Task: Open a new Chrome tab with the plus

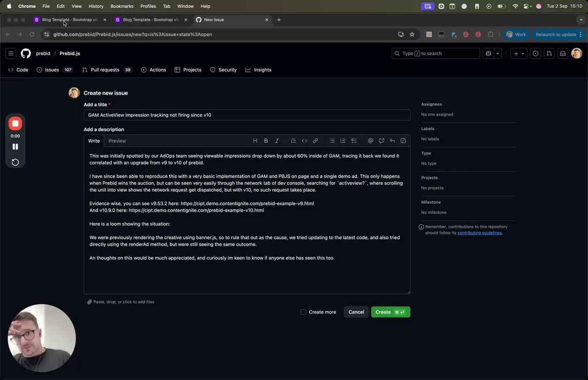Action: (279, 20)
